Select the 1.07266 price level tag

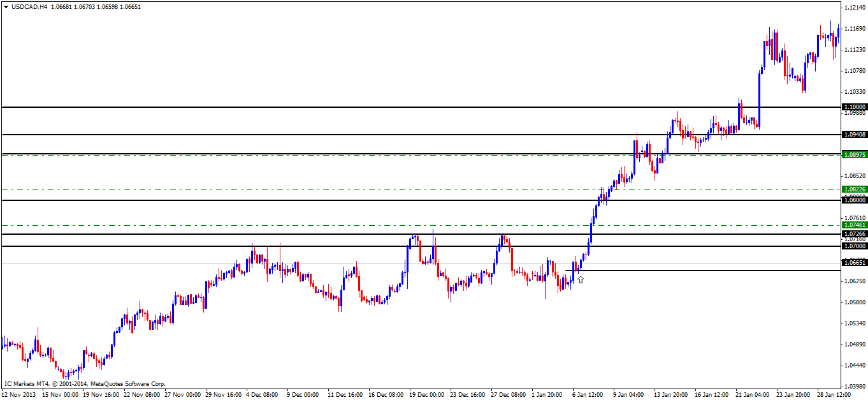[x=855, y=234]
